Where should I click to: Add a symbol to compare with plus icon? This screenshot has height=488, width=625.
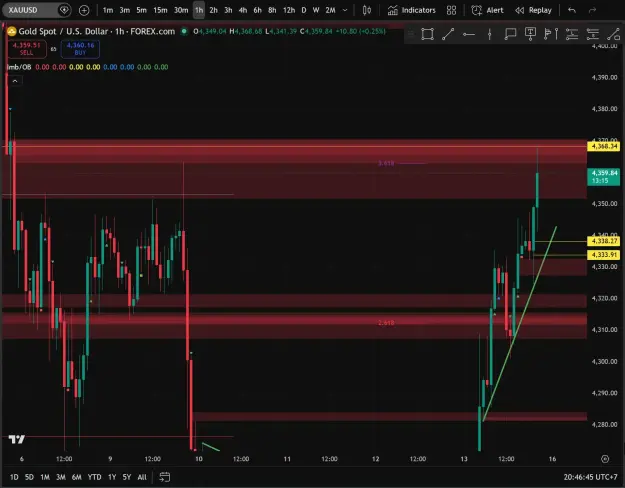(x=84, y=10)
